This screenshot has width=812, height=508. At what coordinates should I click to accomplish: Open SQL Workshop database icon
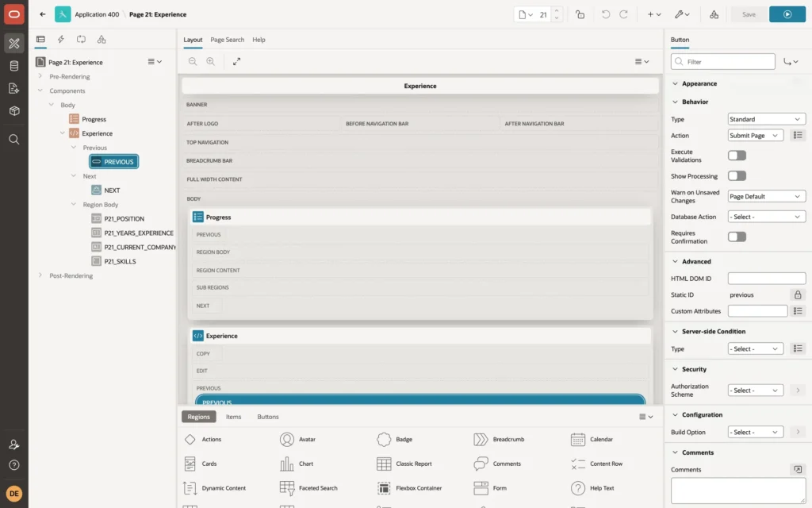[14, 66]
